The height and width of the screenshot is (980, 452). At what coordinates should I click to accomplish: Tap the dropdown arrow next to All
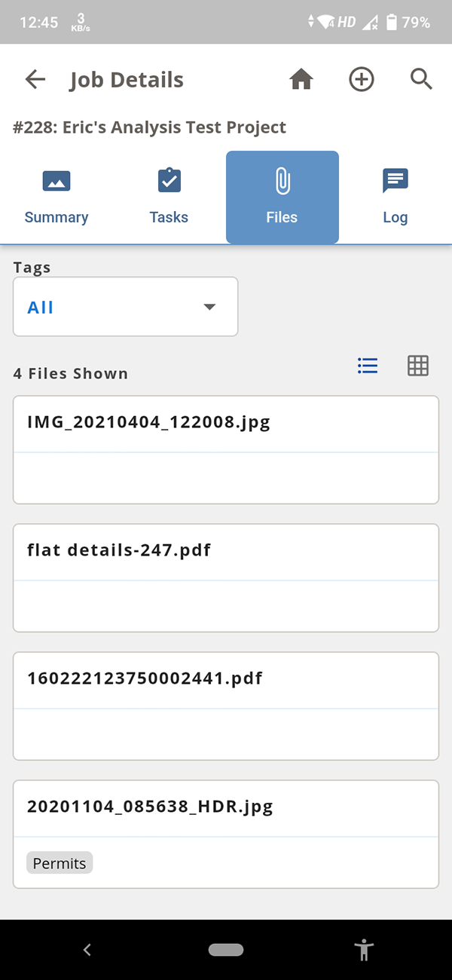point(209,306)
